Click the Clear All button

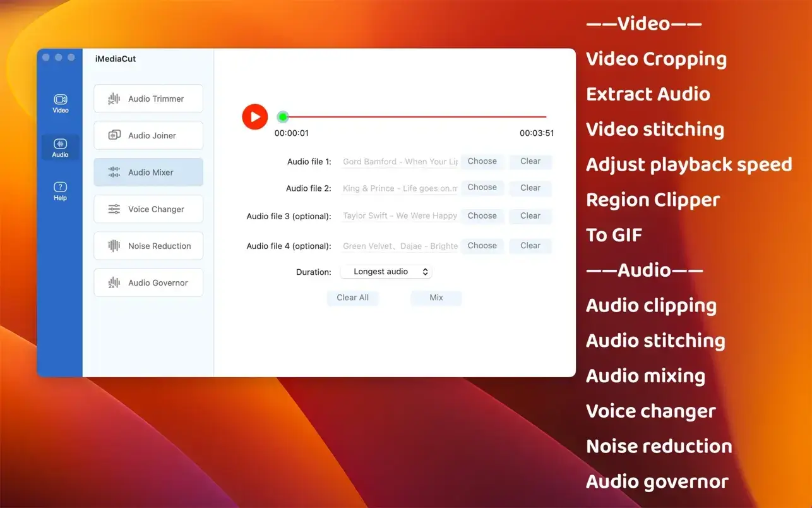tap(352, 298)
